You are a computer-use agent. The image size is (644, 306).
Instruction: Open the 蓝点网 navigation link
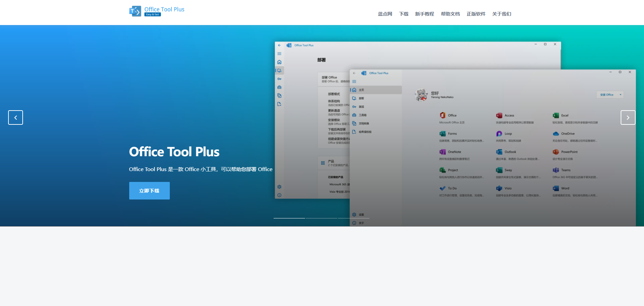(x=385, y=14)
